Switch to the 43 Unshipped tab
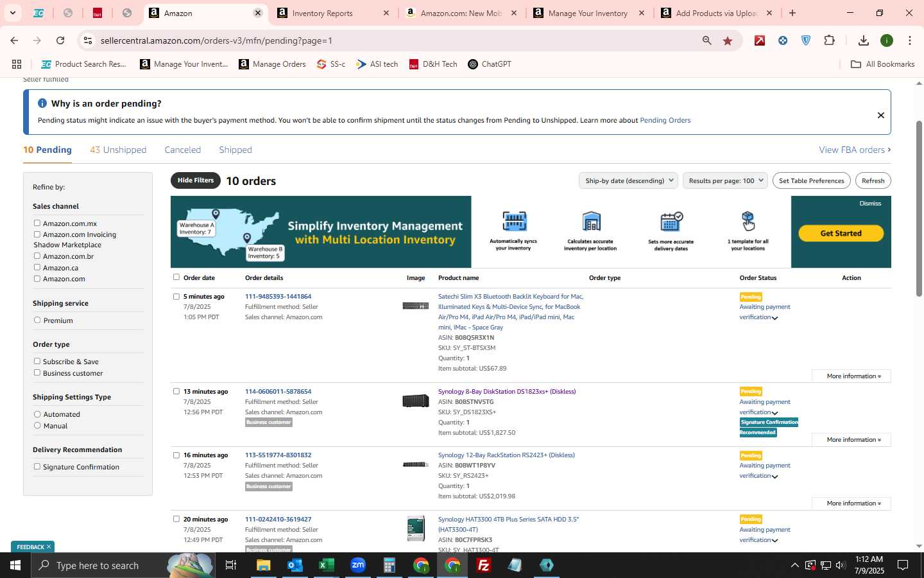The height and width of the screenshot is (578, 924). coord(118,150)
